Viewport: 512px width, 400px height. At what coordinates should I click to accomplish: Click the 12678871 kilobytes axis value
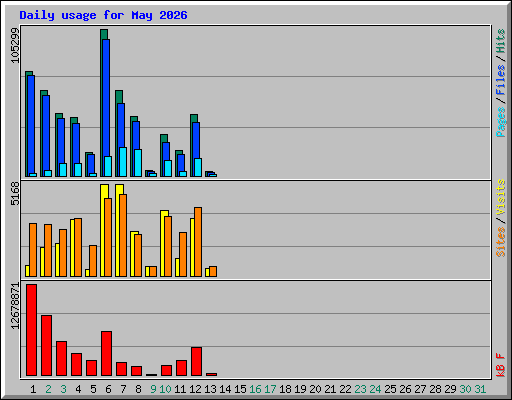[x=15, y=306]
